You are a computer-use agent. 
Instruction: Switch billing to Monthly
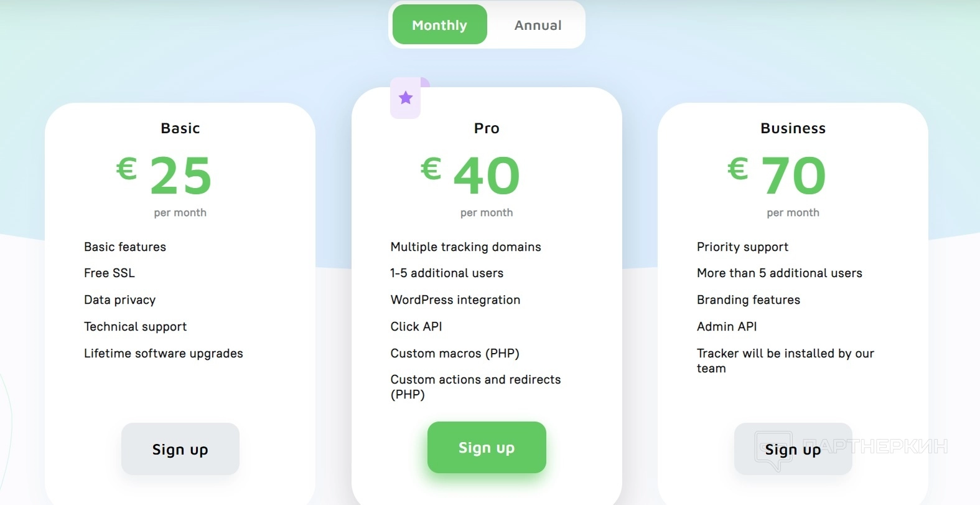click(x=439, y=25)
